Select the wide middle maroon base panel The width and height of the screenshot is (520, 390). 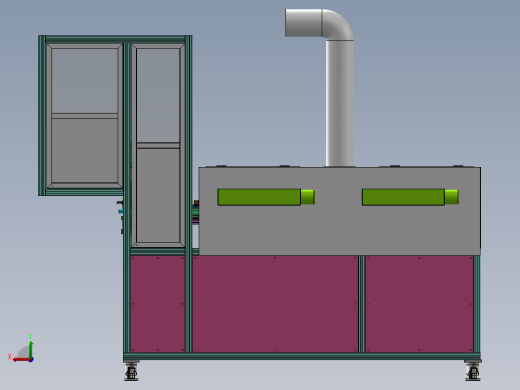click(275, 304)
